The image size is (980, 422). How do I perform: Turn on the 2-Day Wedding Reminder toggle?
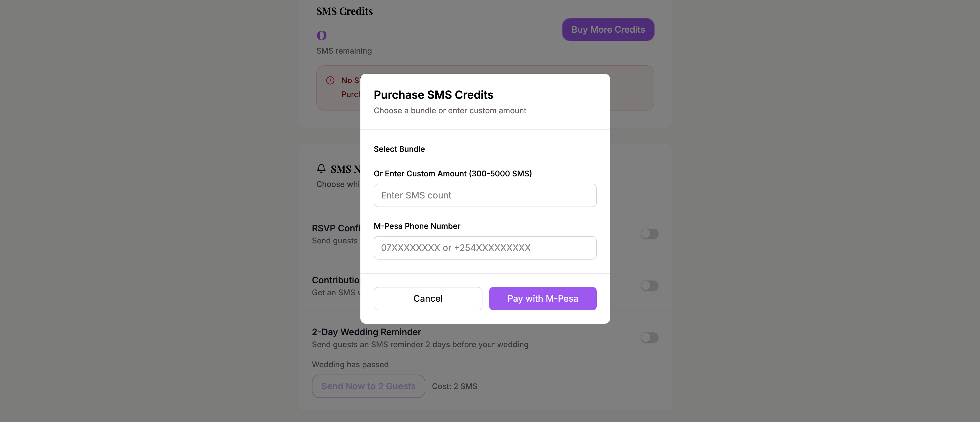click(x=649, y=337)
